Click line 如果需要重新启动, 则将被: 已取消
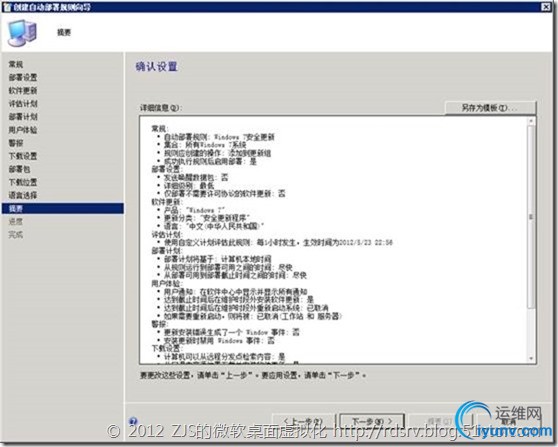Viewport: 558px width, 447px height. [x=253, y=316]
